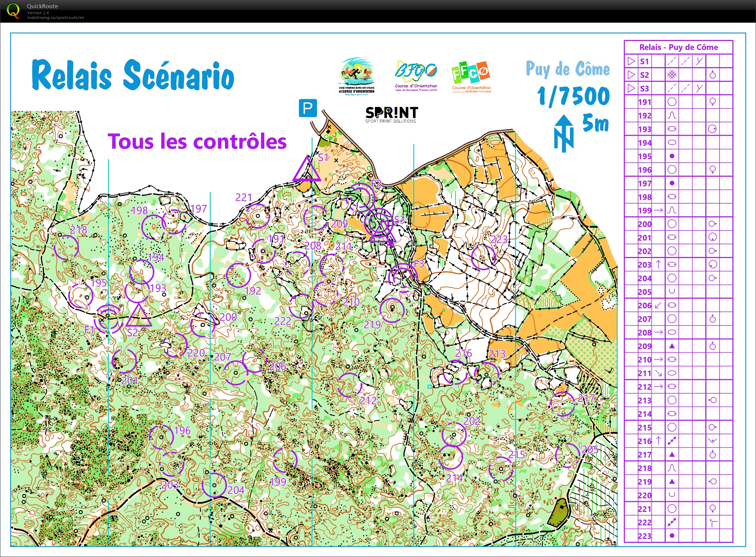Click control label 199 on the map

(278, 482)
